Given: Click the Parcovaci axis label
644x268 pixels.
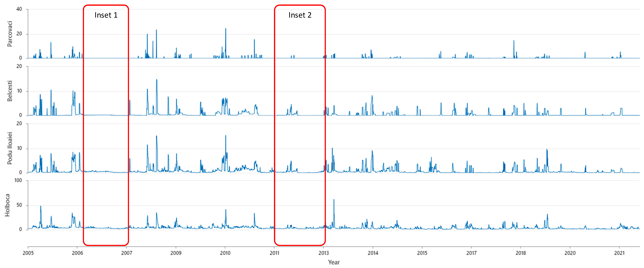Looking at the screenshot, I should coord(10,34).
